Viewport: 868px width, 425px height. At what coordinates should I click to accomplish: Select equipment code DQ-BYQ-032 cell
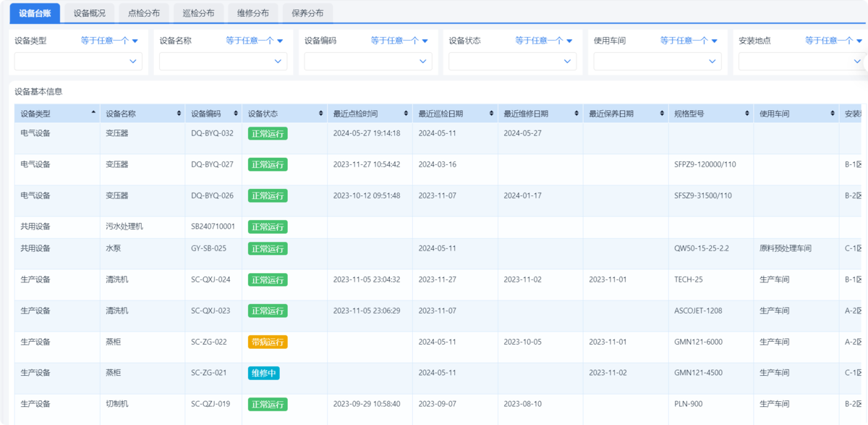click(x=212, y=133)
